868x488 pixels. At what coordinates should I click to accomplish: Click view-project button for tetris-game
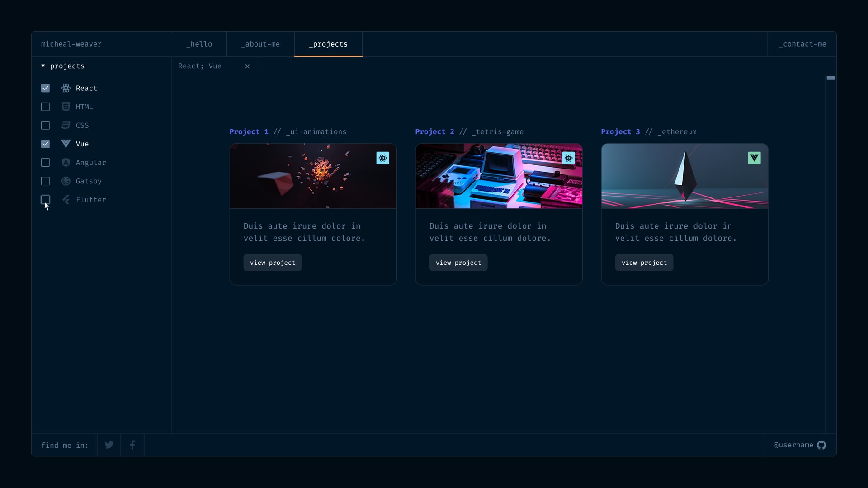point(458,263)
